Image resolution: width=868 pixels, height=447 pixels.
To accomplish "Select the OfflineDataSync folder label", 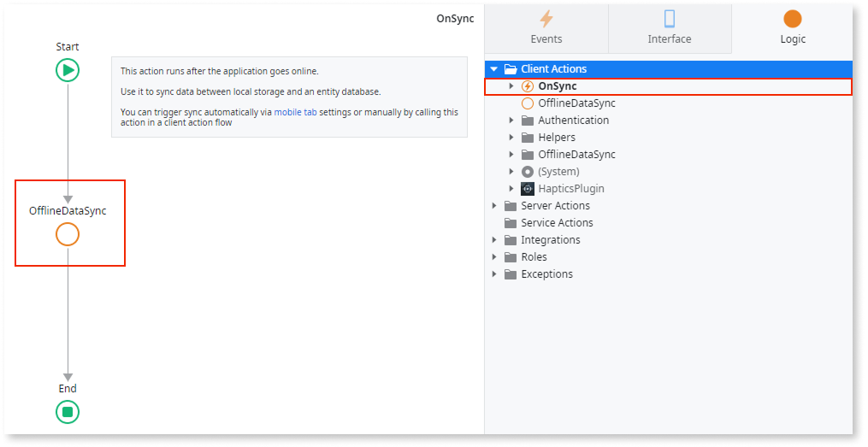I will click(577, 155).
